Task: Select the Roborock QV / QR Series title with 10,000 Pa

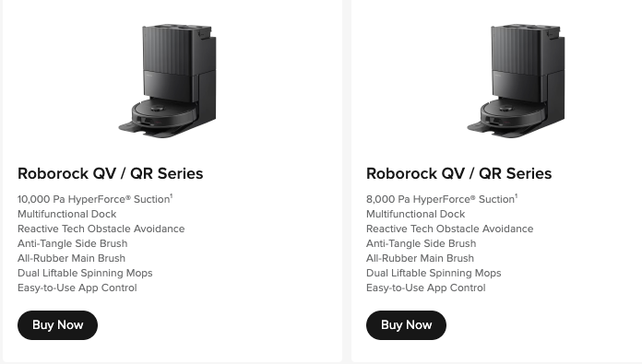Action: (110, 173)
